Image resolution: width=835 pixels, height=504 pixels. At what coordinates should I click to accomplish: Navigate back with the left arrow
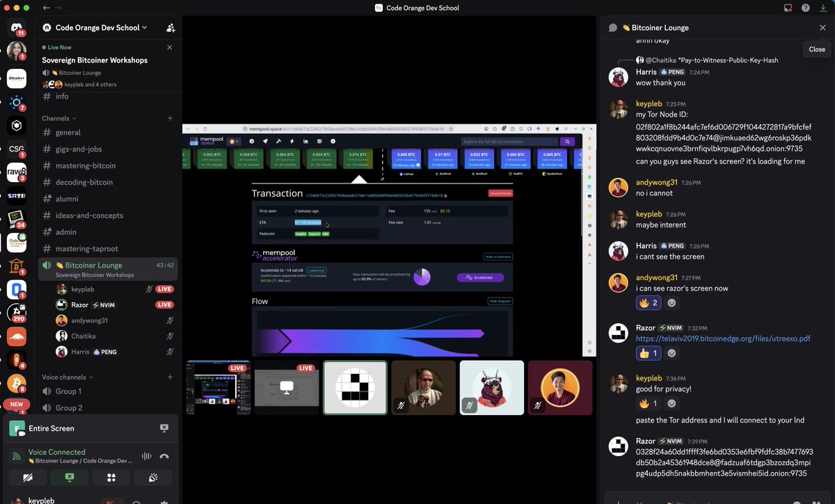[46, 8]
